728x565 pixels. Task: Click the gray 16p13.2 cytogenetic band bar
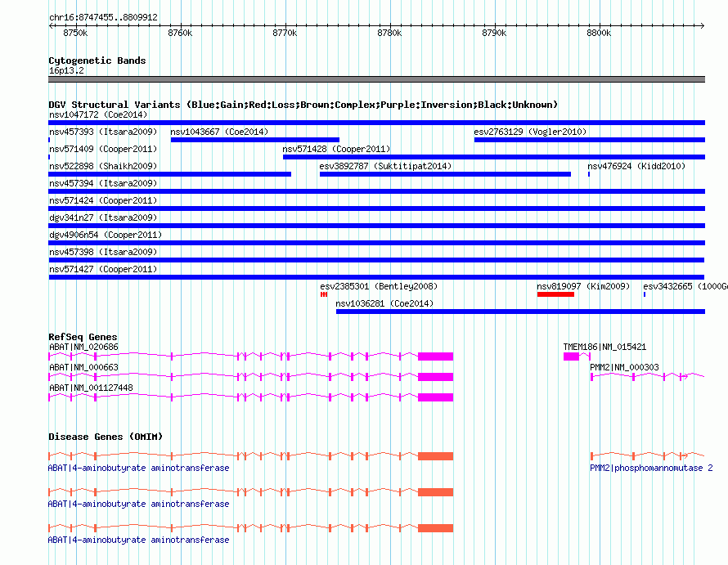tap(376, 79)
